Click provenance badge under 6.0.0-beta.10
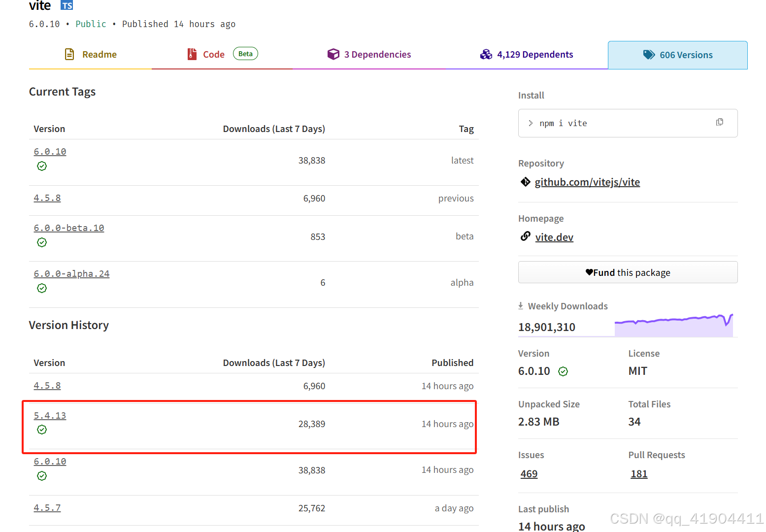This screenshot has width=766, height=532. (x=42, y=242)
